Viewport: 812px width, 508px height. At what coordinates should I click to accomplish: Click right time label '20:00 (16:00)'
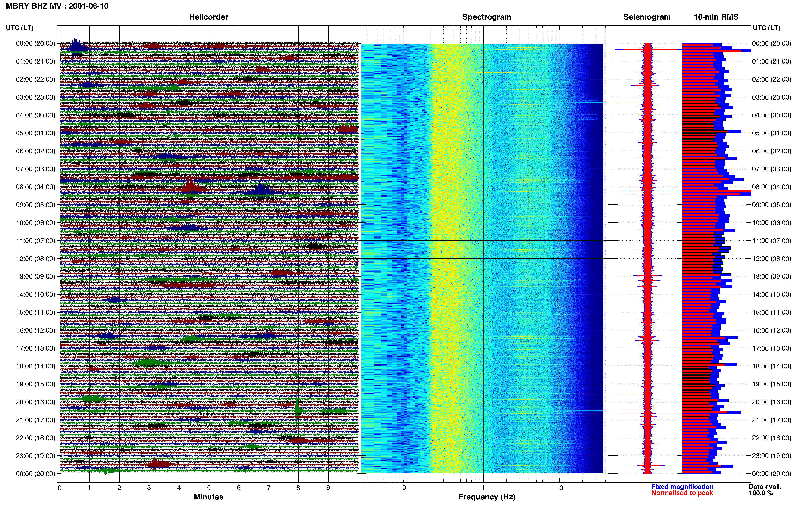(x=771, y=402)
